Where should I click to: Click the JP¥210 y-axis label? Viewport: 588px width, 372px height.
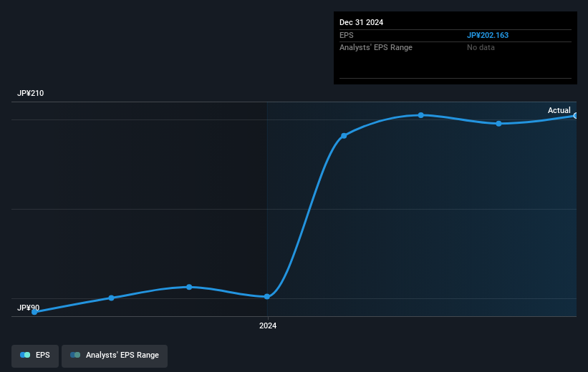tap(30, 93)
